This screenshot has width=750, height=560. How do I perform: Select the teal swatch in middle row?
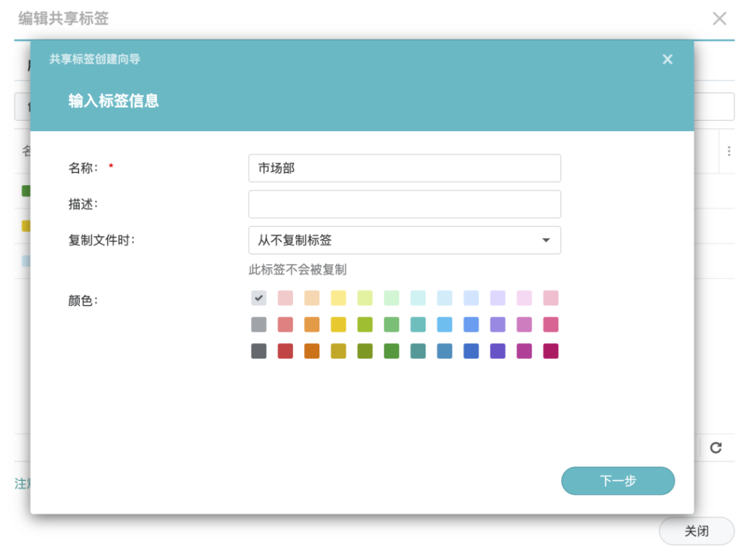pyautogui.click(x=418, y=324)
